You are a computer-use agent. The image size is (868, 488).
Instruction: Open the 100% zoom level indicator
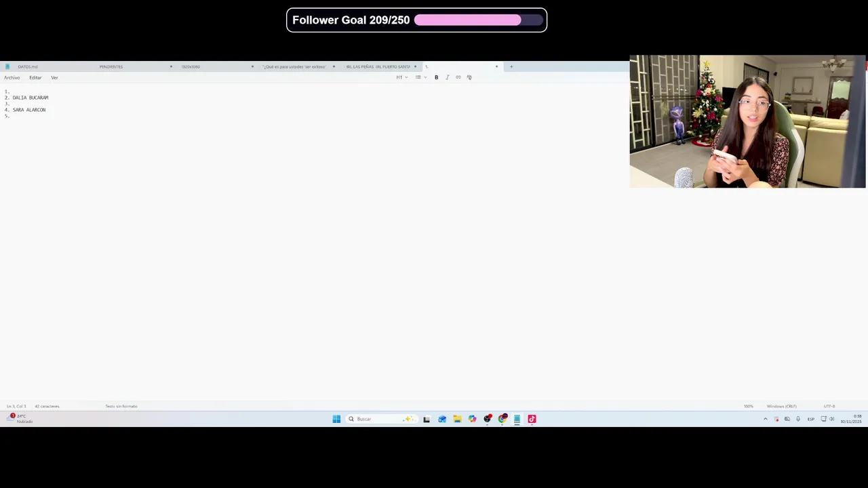point(749,406)
